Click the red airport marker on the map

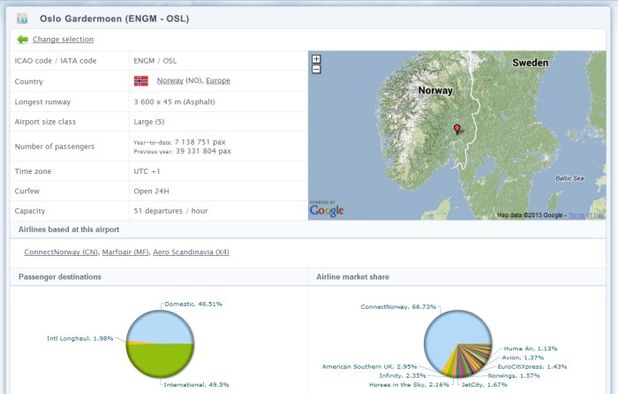click(457, 129)
